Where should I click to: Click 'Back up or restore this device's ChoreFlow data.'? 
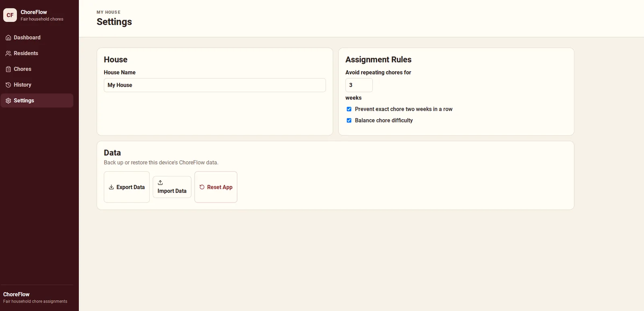point(161,162)
